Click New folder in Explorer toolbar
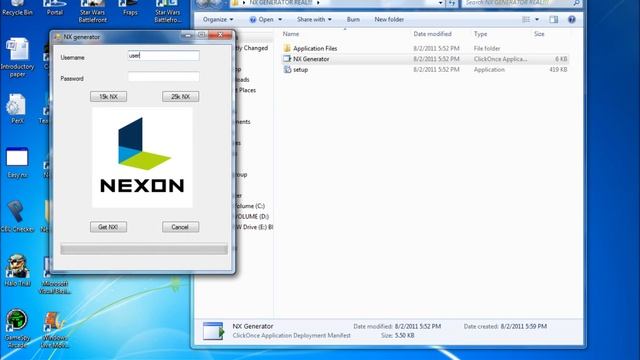 389,20
